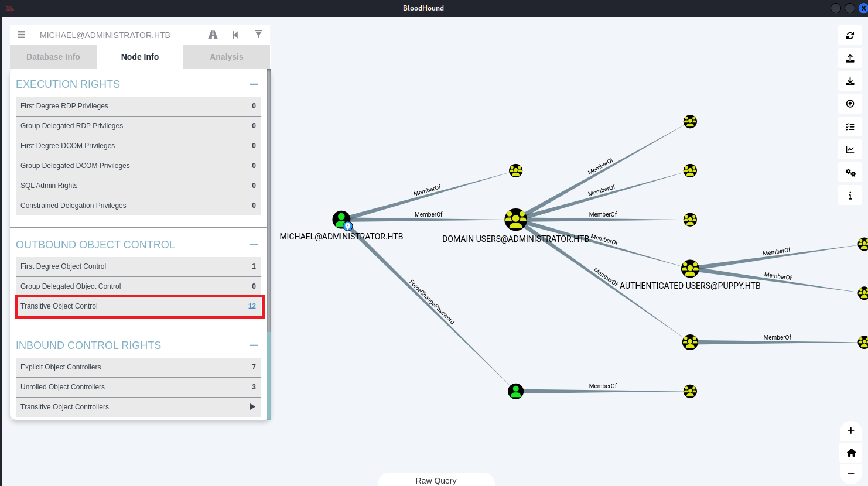Click the refresh graph icon
This screenshot has height=486, width=868.
point(850,36)
